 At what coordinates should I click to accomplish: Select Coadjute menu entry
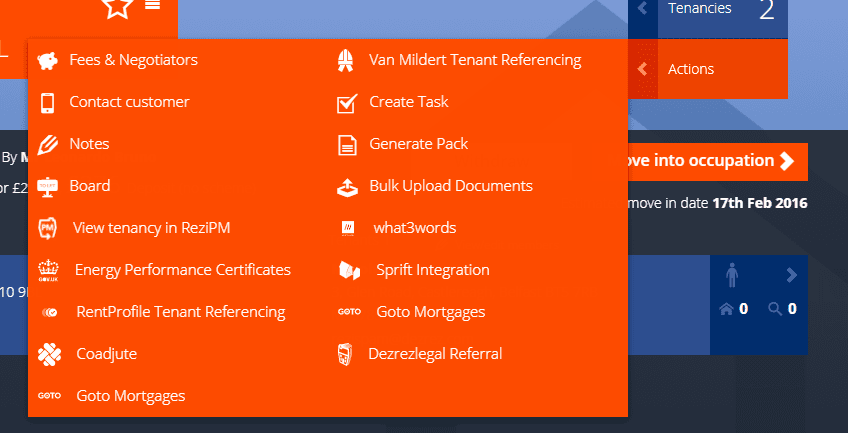107,354
